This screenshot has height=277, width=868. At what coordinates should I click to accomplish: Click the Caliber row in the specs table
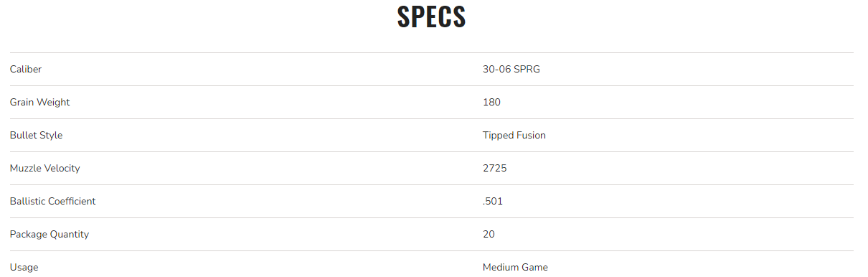[432, 69]
